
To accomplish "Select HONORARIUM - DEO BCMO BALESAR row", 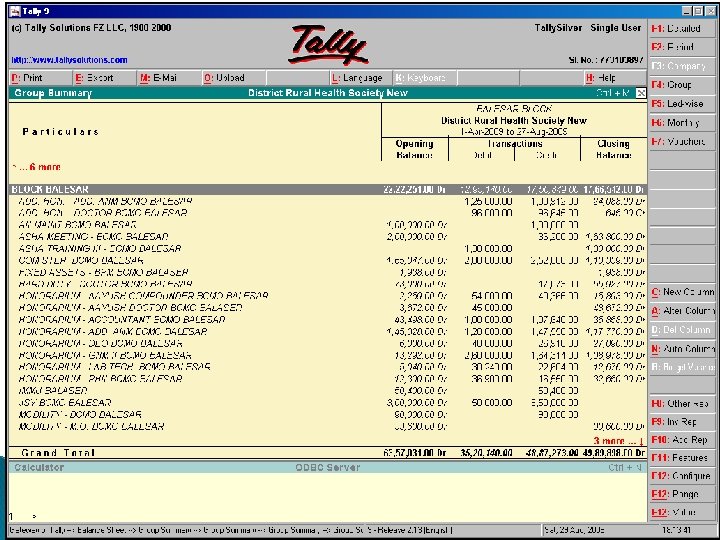I will pyautogui.click(x=328, y=343).
